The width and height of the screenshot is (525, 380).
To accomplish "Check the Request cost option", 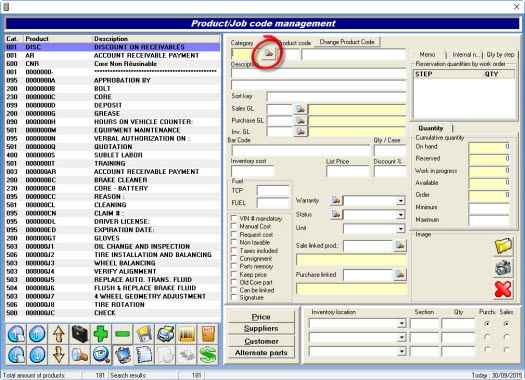I will click(234, 234).
